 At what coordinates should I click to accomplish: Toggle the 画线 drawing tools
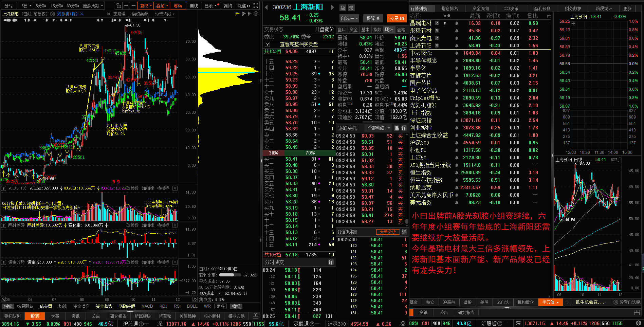pyautogui.click(x=194, y=6)
